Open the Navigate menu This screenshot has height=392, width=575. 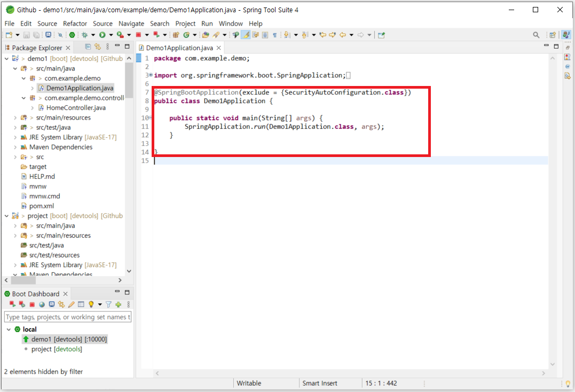pyautogui.click(x=131, y=23)
